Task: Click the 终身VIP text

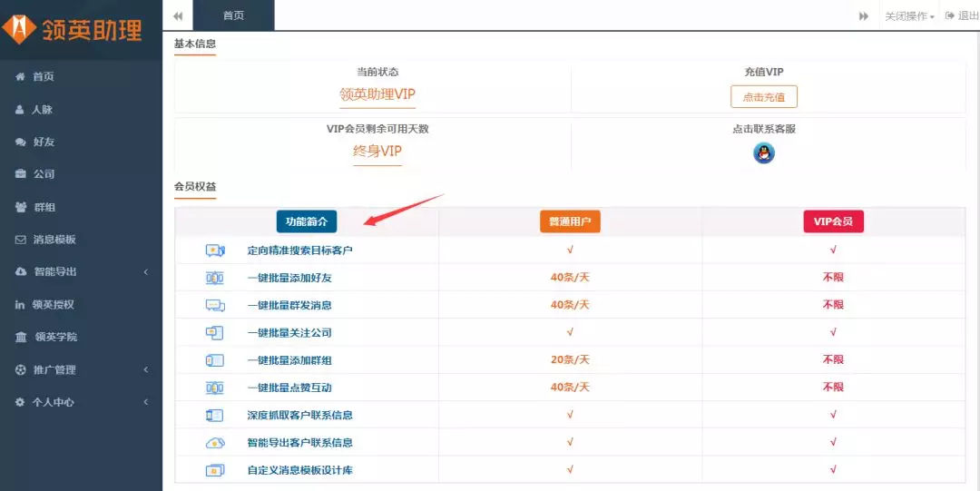Action: [x=377, y=151]
